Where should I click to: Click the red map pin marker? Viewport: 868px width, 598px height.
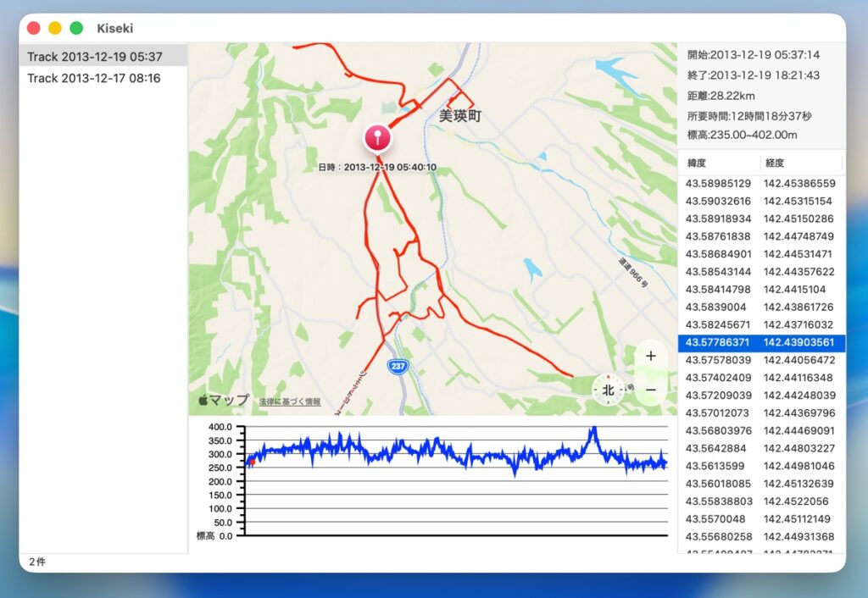pyautogui.click(x=377, y=136)
